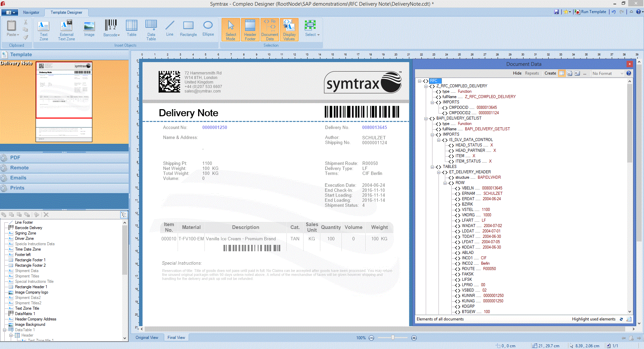Expand the Emails section
The image size is (644, 349).
click(64, 178)
